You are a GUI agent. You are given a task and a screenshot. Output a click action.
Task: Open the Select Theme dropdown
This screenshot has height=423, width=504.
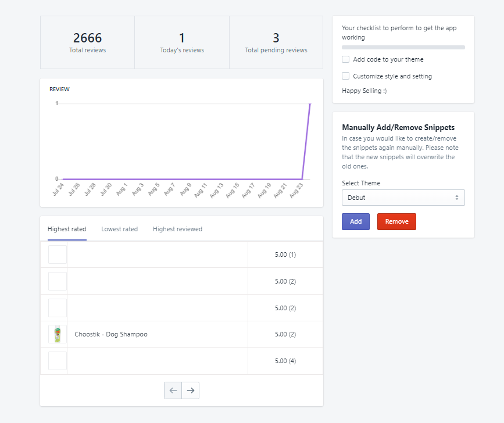[403, 198]
